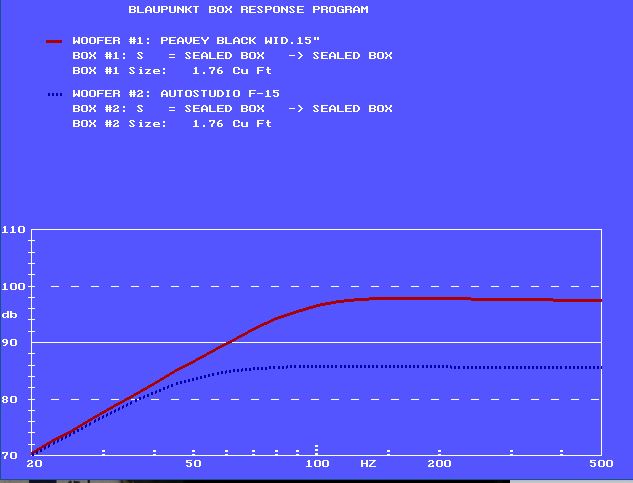Click the 20 label on the frequency axis

pyautogui.click(x=34, y=463)
